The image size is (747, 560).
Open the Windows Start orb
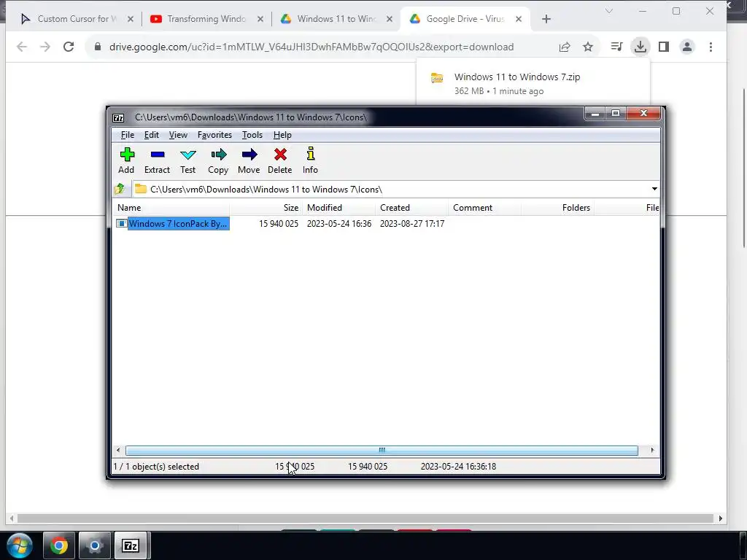(x=20, y=545)
